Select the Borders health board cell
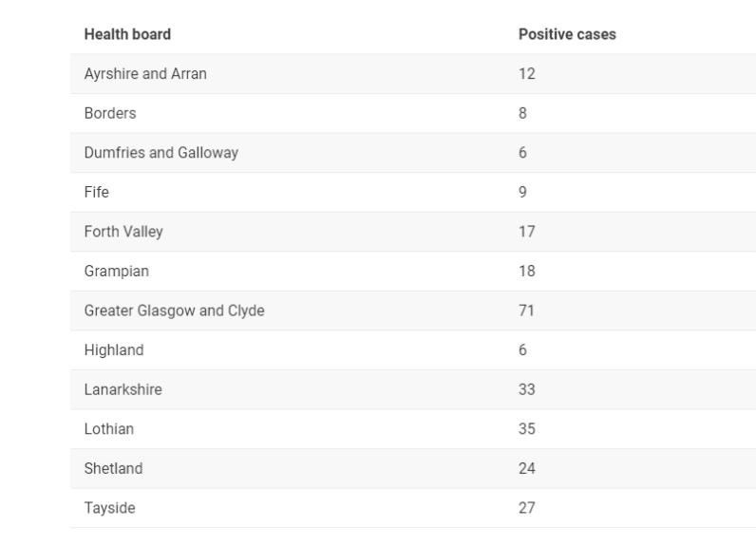The height and width of the screenshot is (547, 756). pos(110,113)
